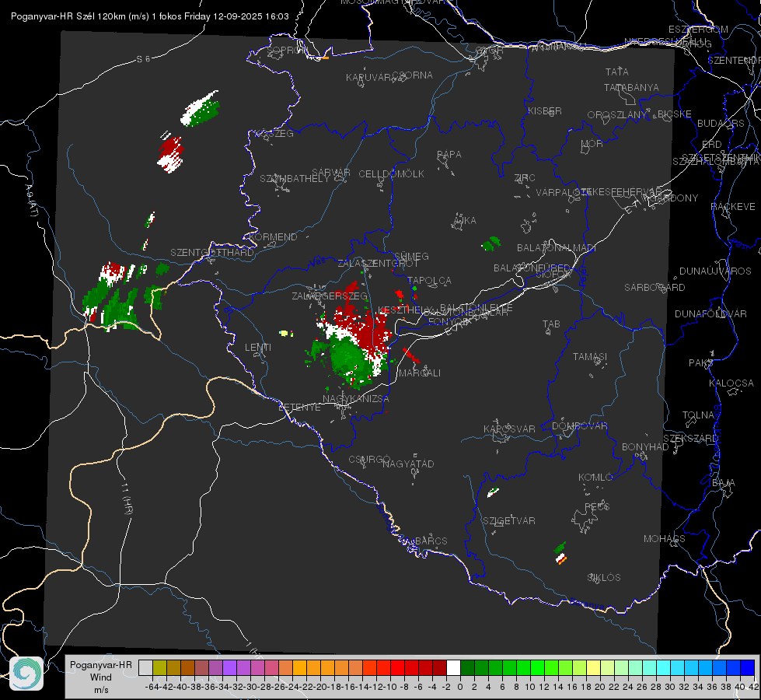Click the spiral weather service logo
Image resolution: width=761 pixels, height=700 pixels.
[26, 674]
